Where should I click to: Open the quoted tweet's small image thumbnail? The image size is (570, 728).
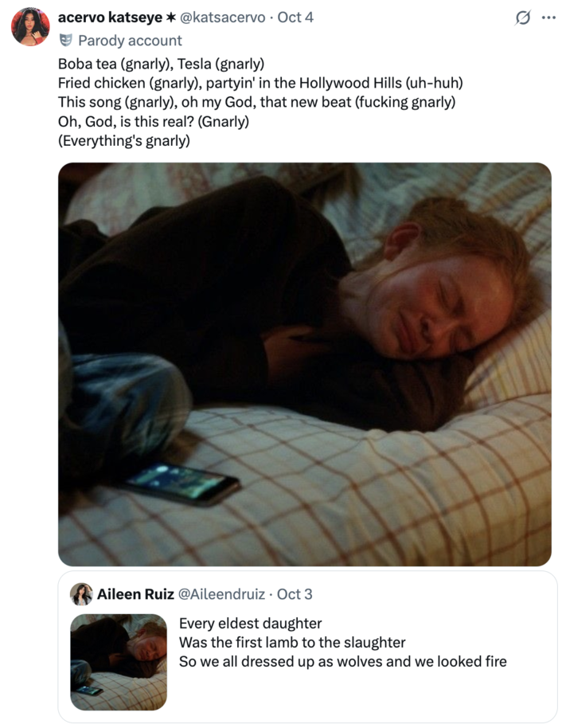(x=119, y=661)
